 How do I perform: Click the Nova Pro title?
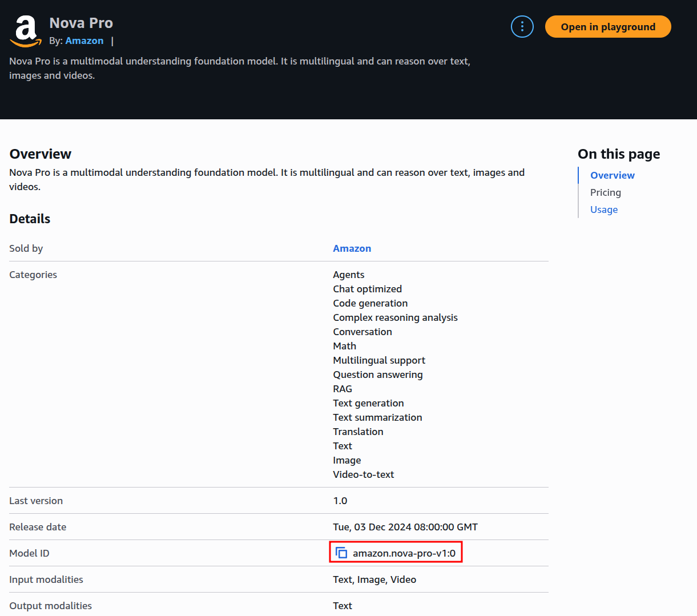pyautogui.click(x=81, y=23)
